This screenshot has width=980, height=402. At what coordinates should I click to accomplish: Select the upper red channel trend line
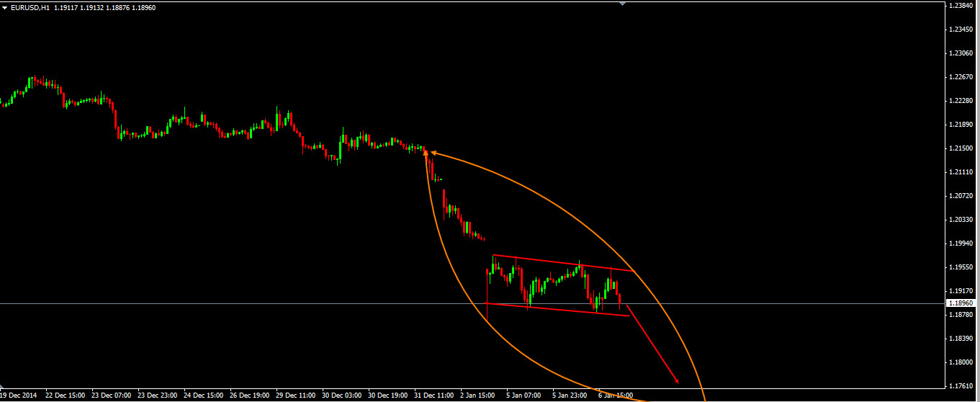[562, 263]
